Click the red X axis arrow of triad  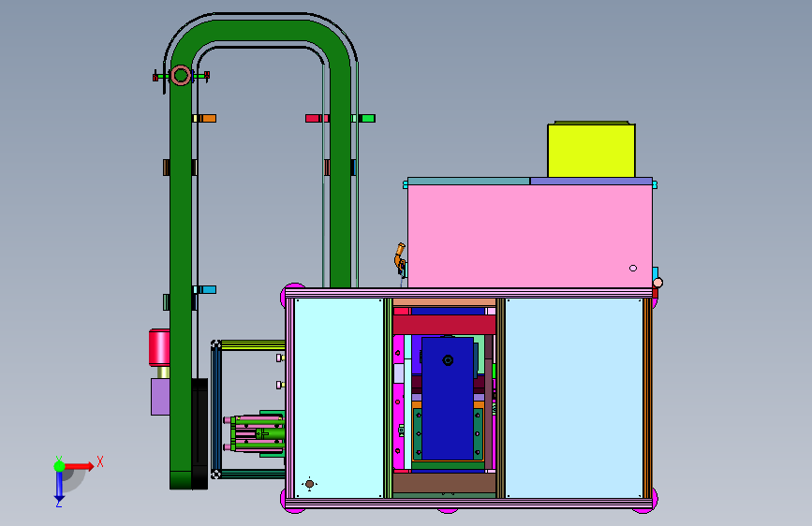tap(81, 466)
